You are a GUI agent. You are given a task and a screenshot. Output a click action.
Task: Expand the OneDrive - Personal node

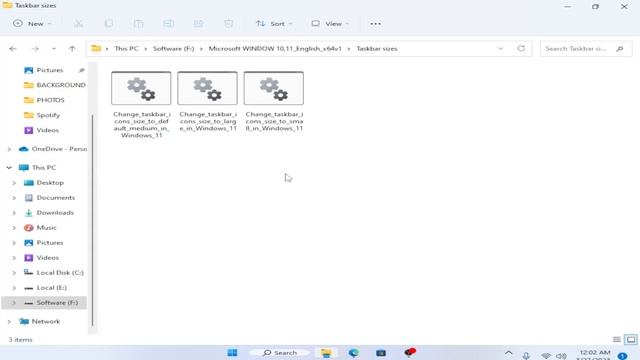(x=9, y=149)
